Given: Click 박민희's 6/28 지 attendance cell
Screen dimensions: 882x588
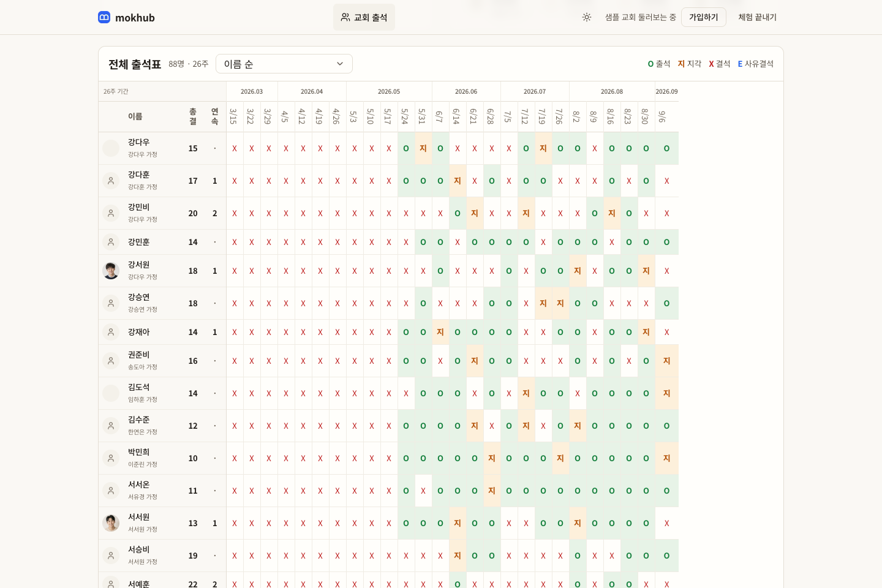Looking at the screenshot, I should pos(492,458).
